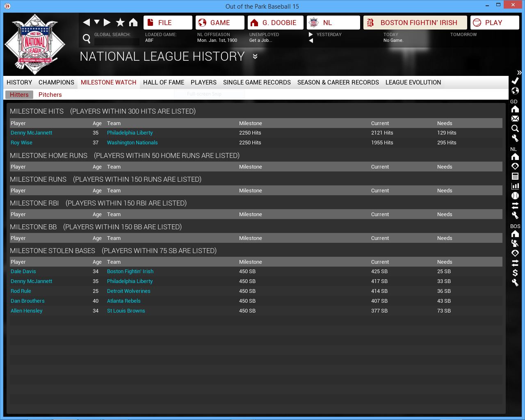The height and width of the screenshot is (420, 525).
Task: Expand the National League History dropdown chevron
Action: point(255,57)
